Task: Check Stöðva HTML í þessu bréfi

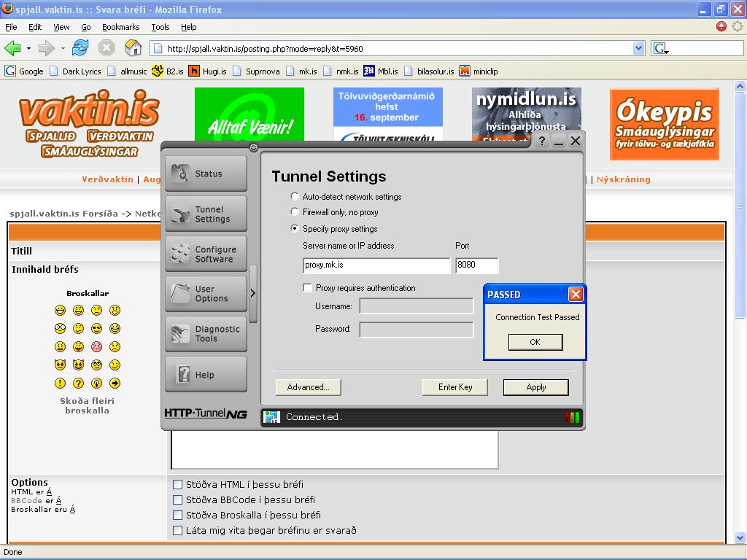Action: [x=177, y=484]
